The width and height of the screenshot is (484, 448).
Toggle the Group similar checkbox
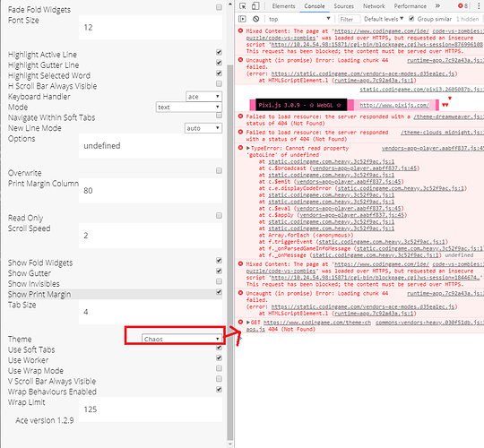point(411,19)
